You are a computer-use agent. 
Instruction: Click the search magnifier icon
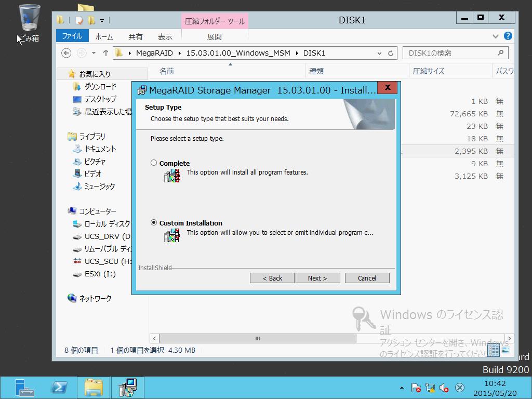500,52
